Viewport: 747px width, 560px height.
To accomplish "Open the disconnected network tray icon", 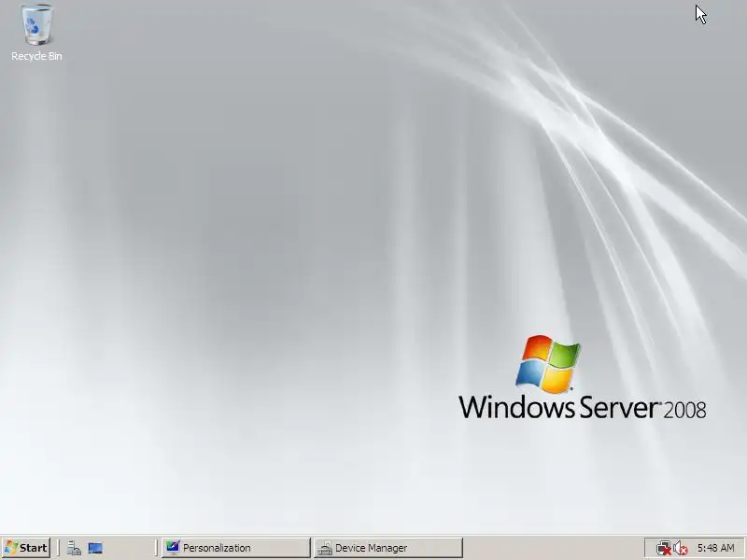I will point(663,548).
